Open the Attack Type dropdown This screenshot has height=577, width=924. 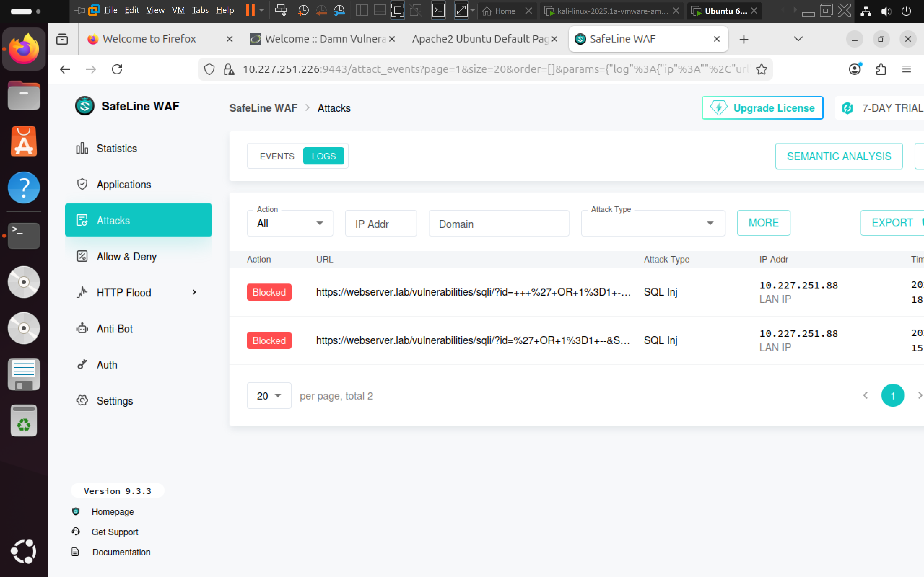653,224
